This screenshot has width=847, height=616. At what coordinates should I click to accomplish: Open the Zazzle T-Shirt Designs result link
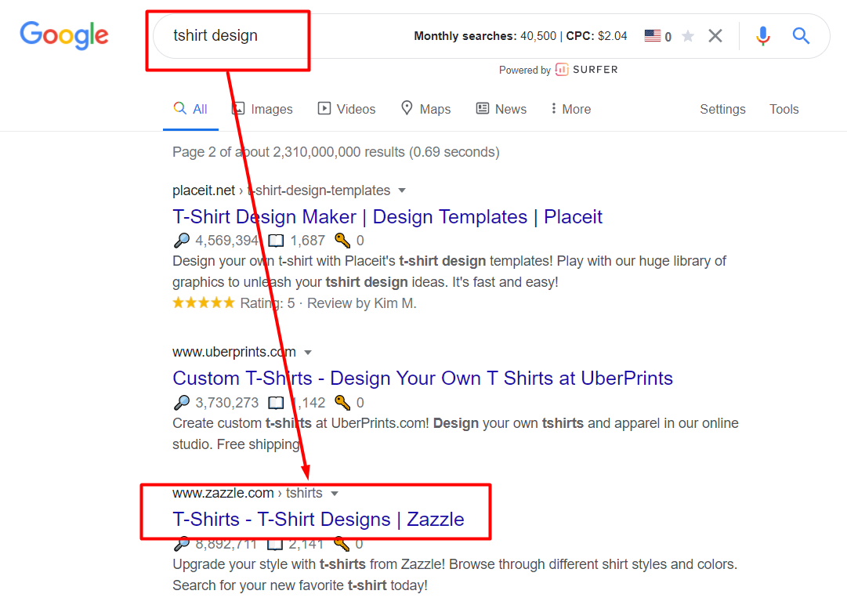click(317, 519)
